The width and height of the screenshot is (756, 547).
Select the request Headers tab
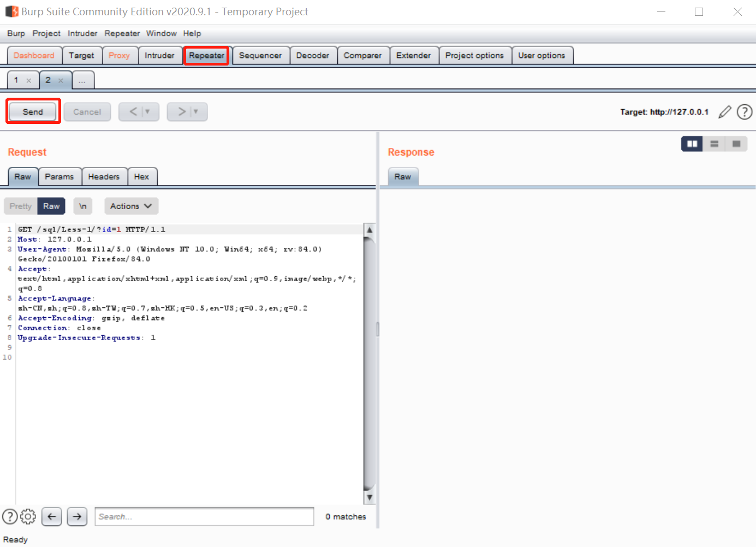pos(104,177)
